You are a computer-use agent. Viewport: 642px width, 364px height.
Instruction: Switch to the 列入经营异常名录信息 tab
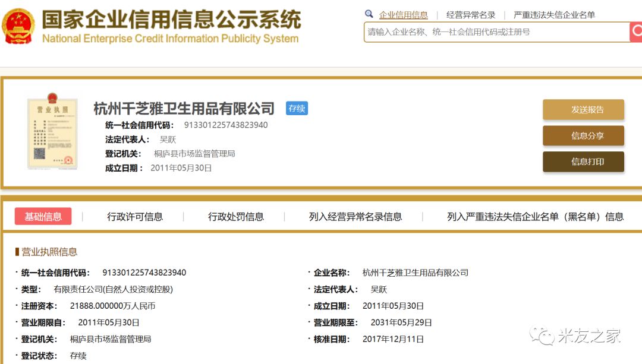355,217
